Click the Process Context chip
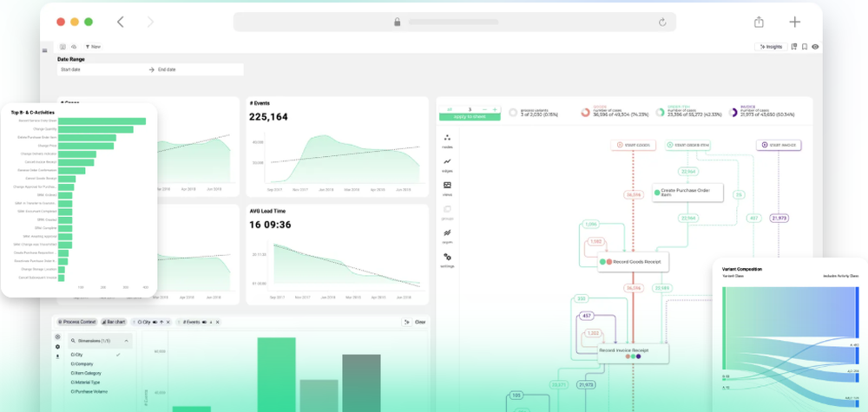Image resolution: width=868 pixels, height=412 pixels. 77,322
